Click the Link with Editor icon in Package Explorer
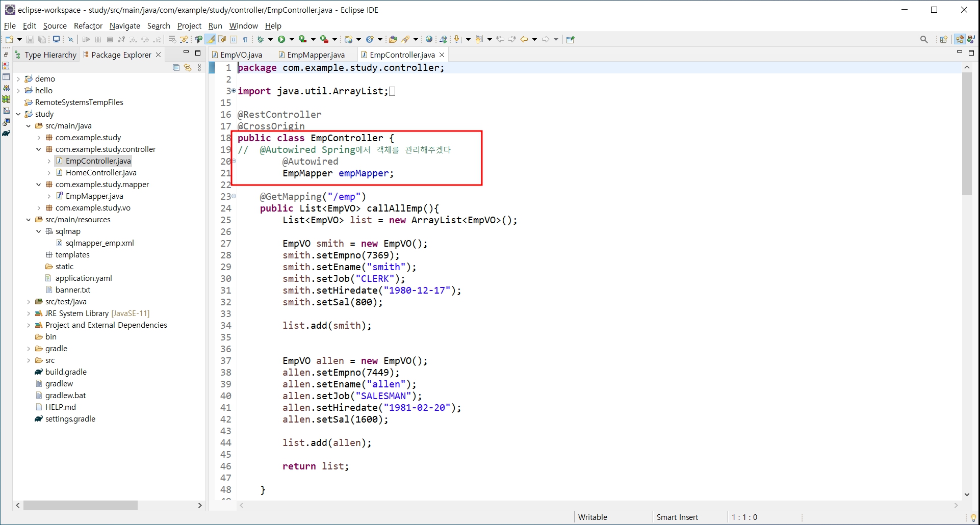Viewport: 980px width, 525px height. (188, 68)
